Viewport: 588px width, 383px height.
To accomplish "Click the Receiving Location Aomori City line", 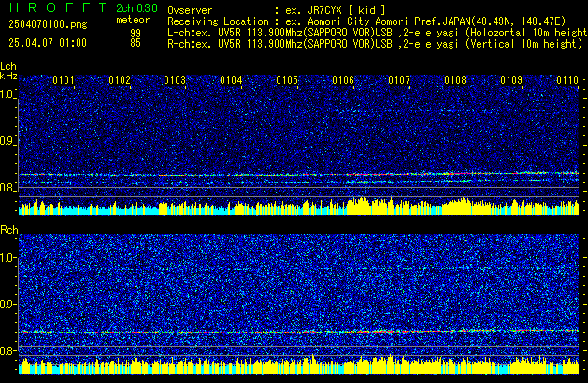I will pyautogui.click(x=366, y=21).
